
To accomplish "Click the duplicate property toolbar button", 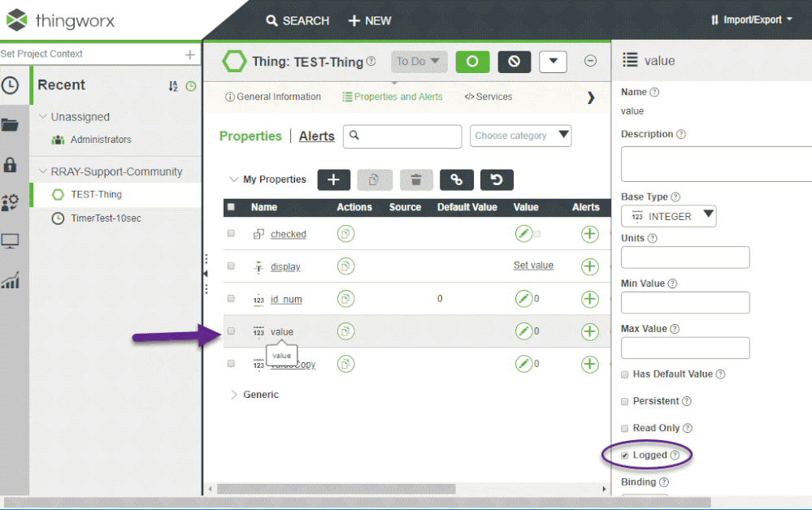I will click(375, 180).
